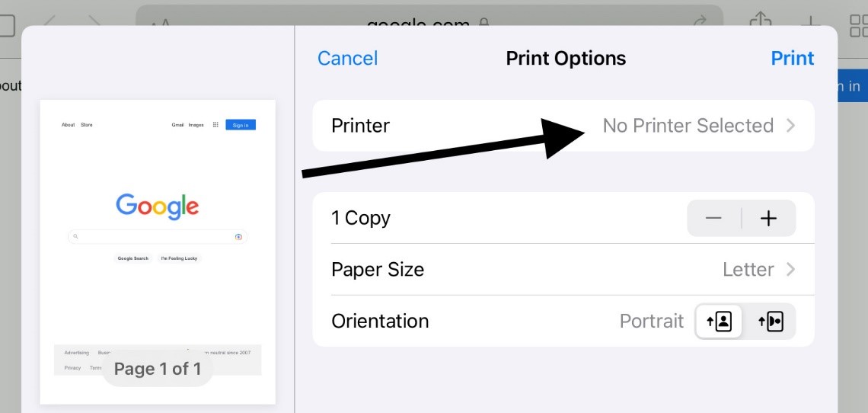Tap Sign in button in preview
This screenshot has width=868, height=413.
click(241, 125)
